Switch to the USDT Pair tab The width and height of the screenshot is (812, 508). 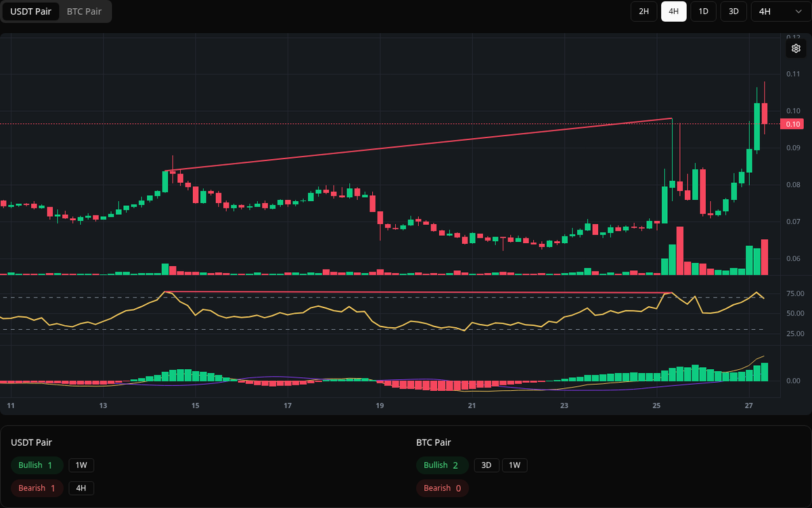click(30, 12)
